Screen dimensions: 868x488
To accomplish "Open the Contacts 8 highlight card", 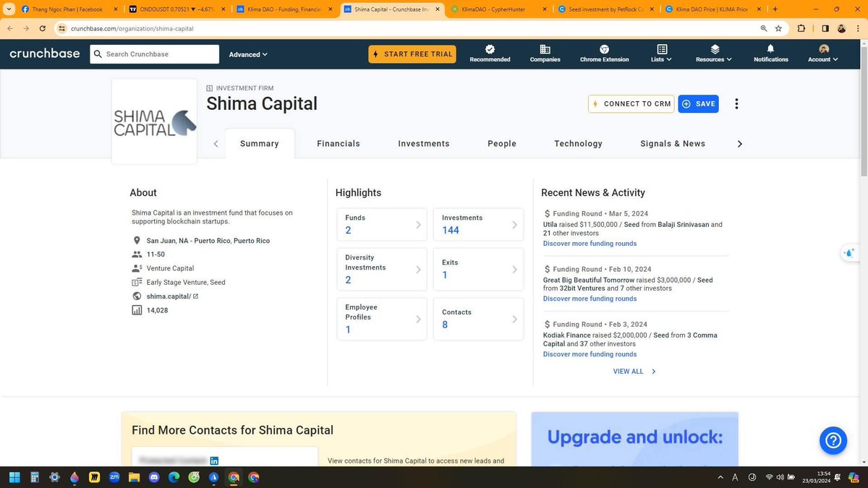I will click(x=478, y=319).
